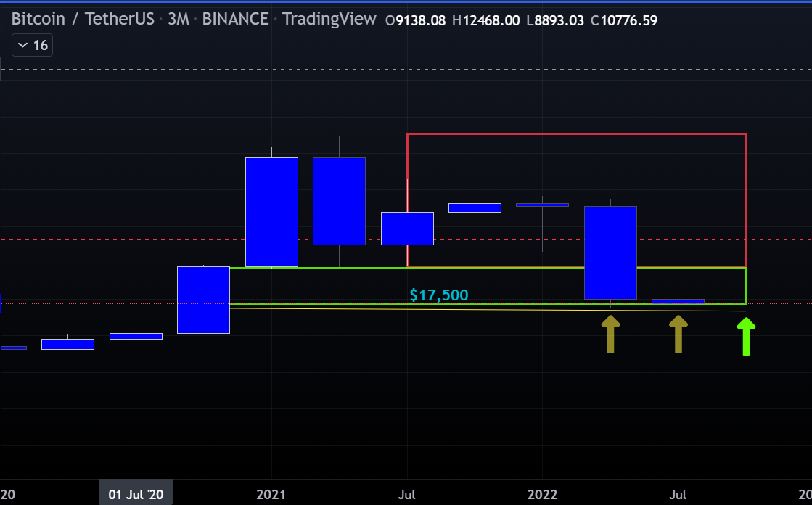Click the large candle body right of 2022
The image size is (812, 505).
coord(610,252)
